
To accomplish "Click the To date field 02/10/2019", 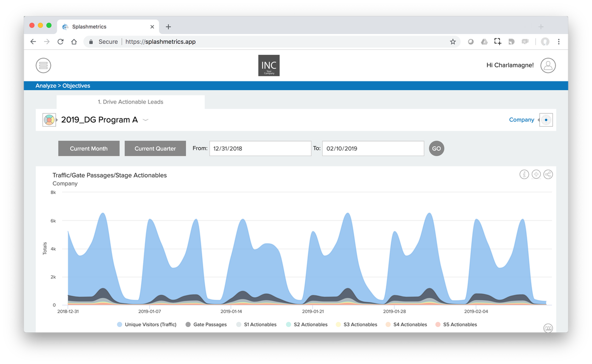I will point(373,148).
